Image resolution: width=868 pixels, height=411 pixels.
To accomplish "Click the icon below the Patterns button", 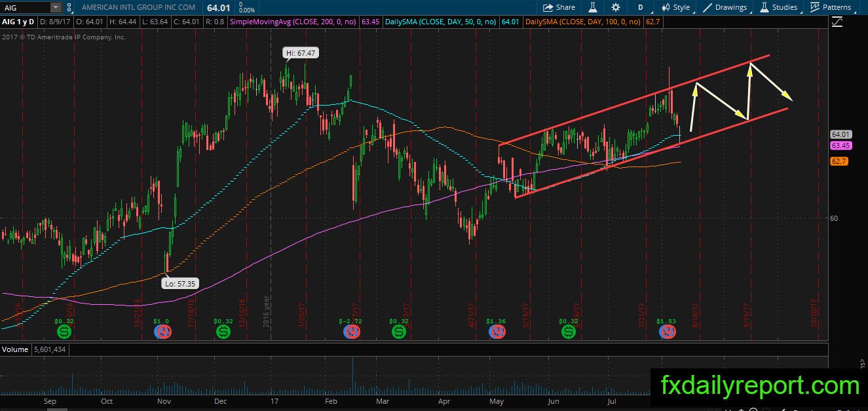I will 837,22.
